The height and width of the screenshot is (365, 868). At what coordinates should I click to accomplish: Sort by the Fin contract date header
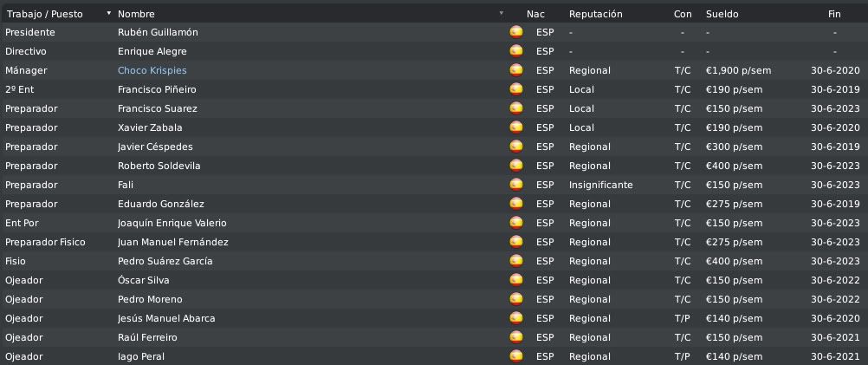[x=834, y=14]
